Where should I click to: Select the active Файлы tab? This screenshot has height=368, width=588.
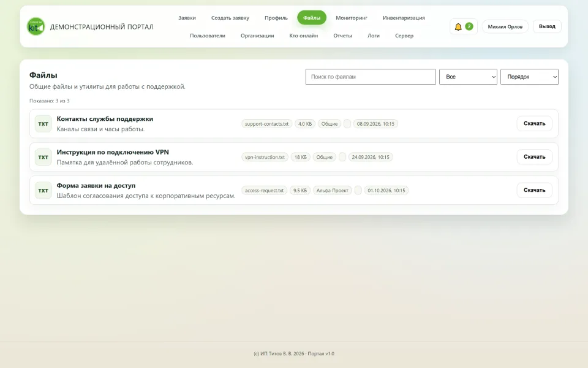(312, 18)
